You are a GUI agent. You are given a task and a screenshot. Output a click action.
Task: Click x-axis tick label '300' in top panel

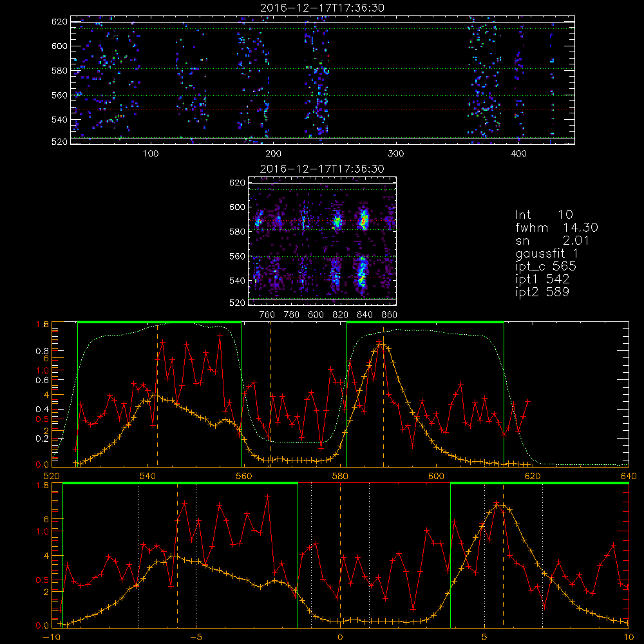396,154
